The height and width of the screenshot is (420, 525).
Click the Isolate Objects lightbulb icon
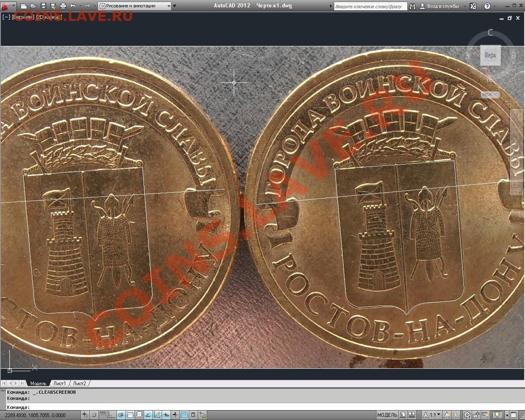pyautogui.click(x=497, y=415)
